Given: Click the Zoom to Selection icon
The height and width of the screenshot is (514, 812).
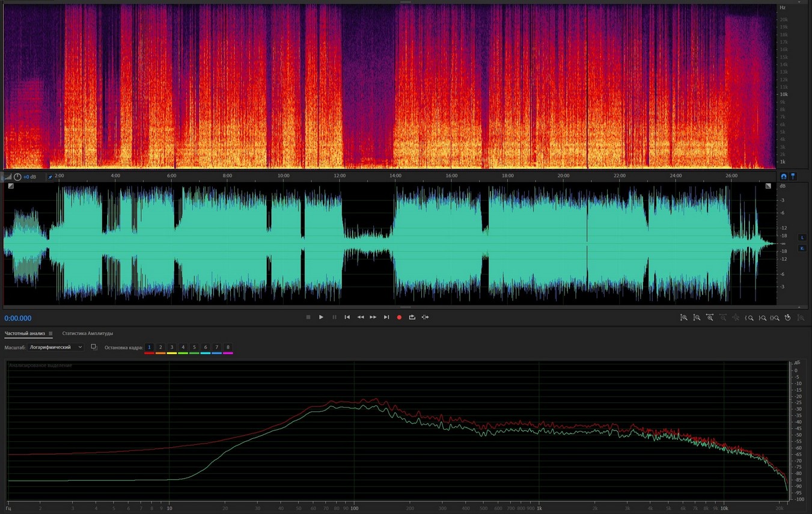Looking at the screenshot, I should 775,317.
